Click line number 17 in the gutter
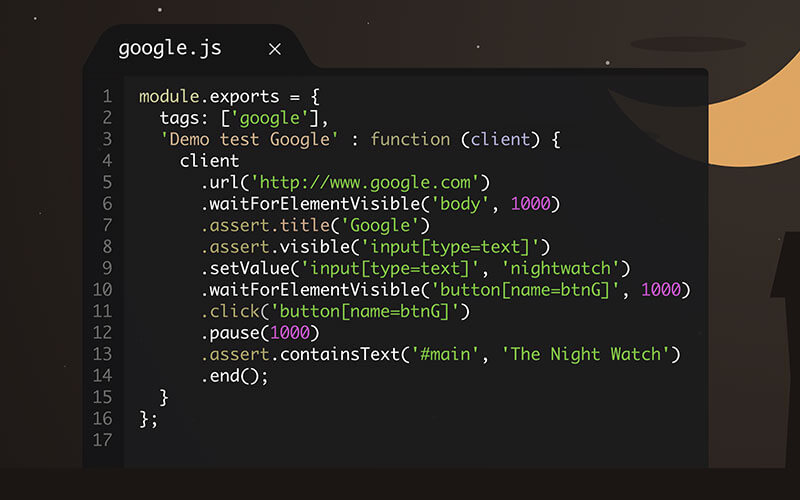The width and height of the screenshot is (800, 500). click(x=102, y=440)
